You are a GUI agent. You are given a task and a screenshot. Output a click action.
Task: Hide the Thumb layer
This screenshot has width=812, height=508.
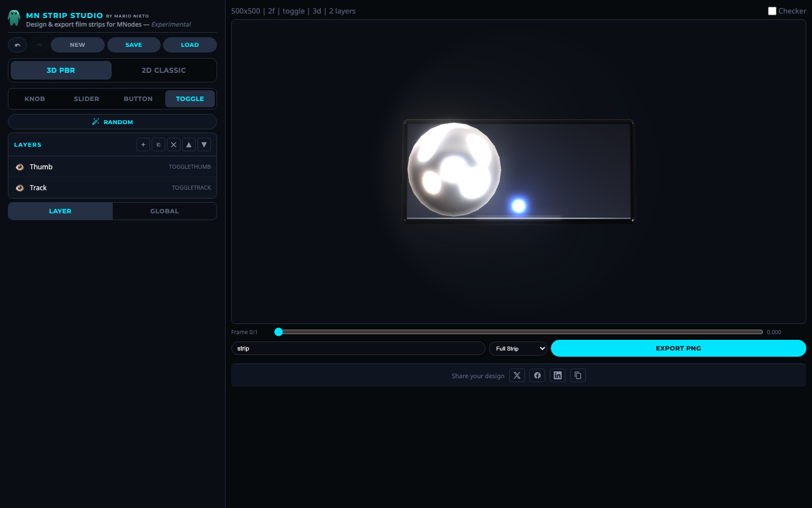pyautogui.click(x=20, y=167)
